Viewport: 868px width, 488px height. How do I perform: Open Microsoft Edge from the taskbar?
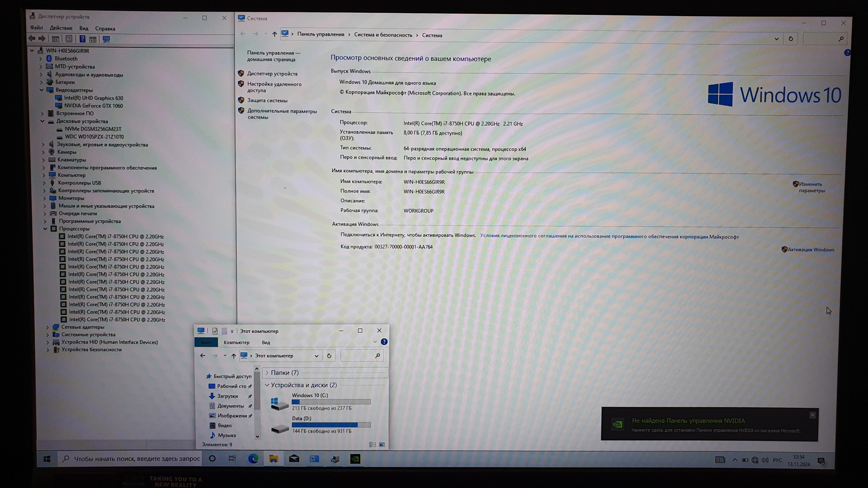(x=253, y=459)
